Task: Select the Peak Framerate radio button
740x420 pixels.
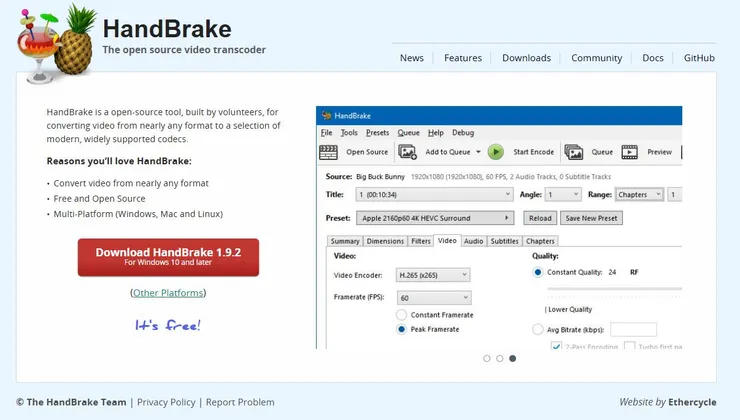Action: 402,329
